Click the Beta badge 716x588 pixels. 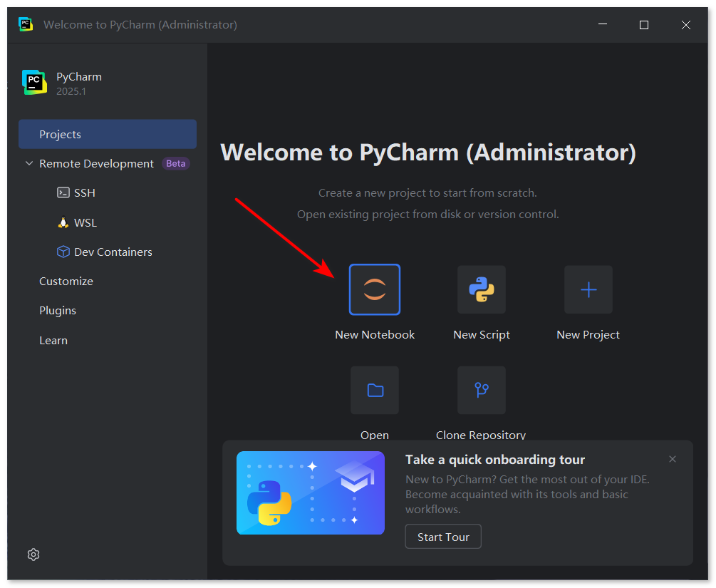(x=176, y=163)
